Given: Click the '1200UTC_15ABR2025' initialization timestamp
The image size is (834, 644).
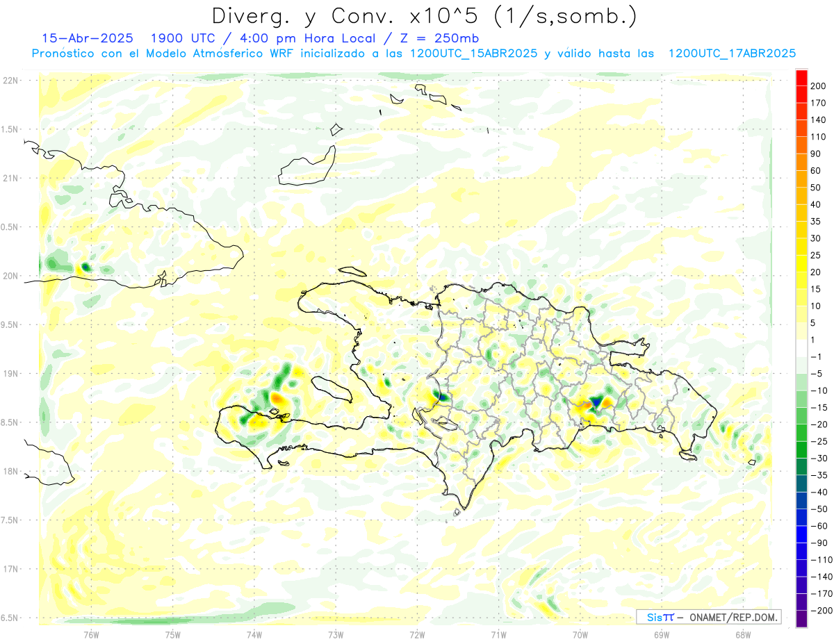Looking at the screenshot, I should (473, 53).
